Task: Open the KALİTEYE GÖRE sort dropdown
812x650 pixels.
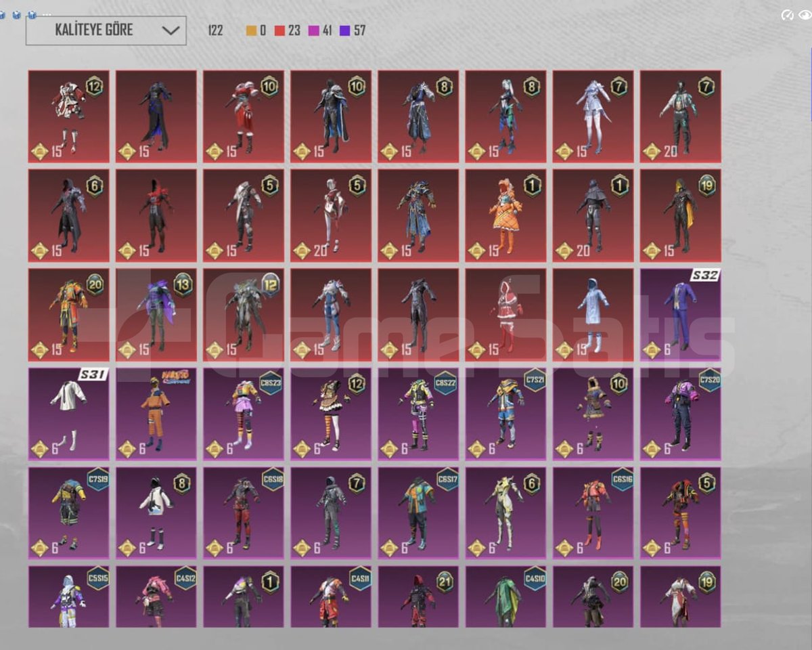Action: [106, 30]
